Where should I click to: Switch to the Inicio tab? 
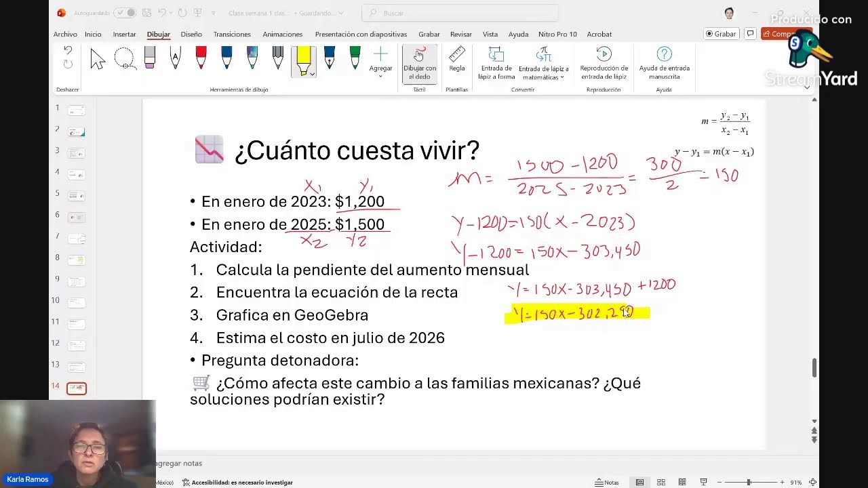click(93, 34)
